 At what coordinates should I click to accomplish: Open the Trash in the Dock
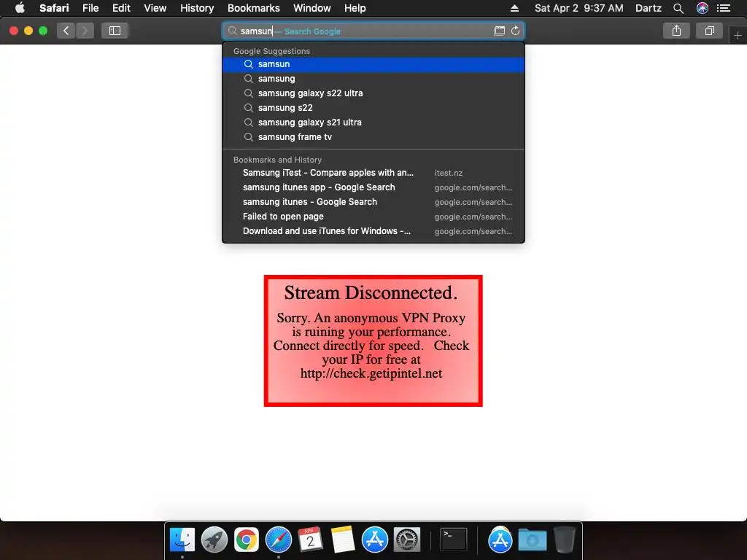(565, 540)
